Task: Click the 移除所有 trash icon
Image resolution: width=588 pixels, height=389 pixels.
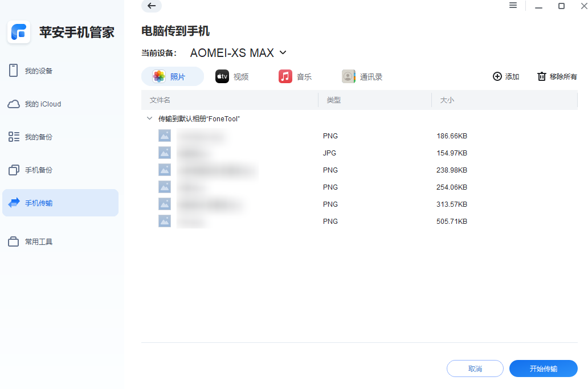Action: click(x=541, y=76)
